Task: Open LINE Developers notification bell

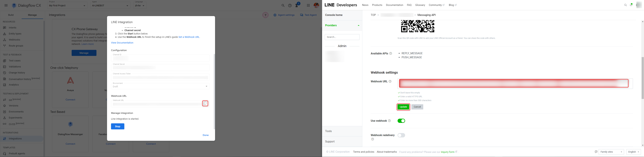Action: [x=631, y=5]
